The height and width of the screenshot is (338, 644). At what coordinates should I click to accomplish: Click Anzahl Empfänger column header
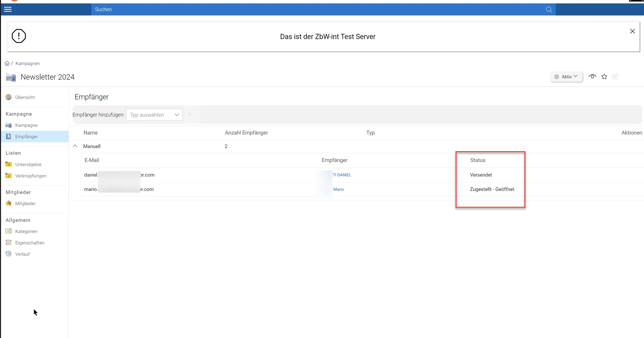coord(247,133)
